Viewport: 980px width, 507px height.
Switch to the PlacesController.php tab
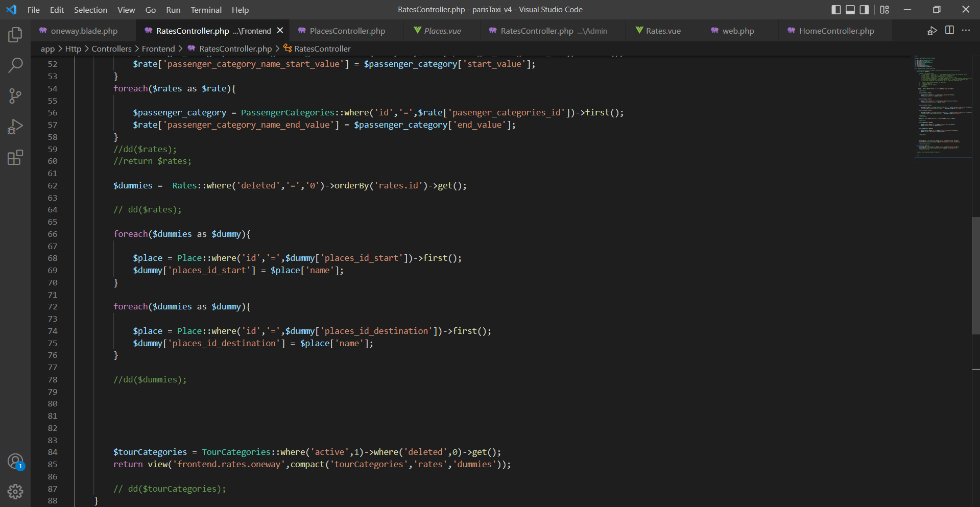click(347, 31)
